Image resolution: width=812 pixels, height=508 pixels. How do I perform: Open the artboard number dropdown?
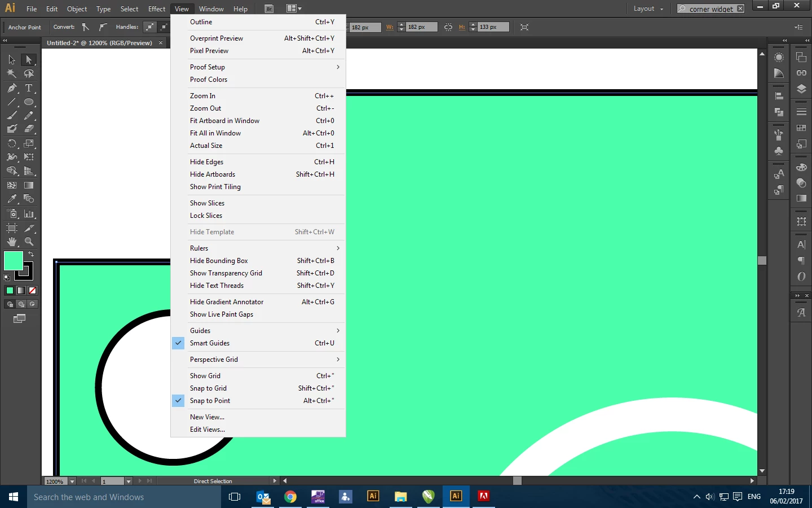(129, 481)
